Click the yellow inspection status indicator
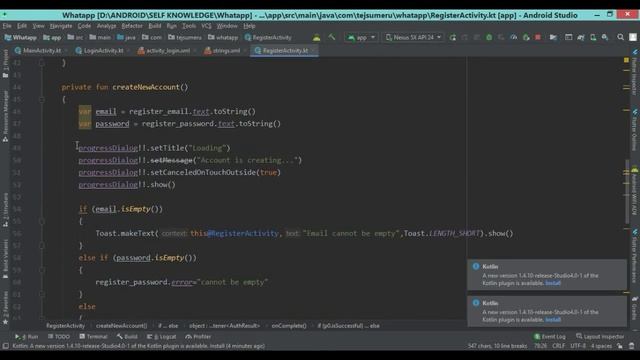 pos(626,60)
